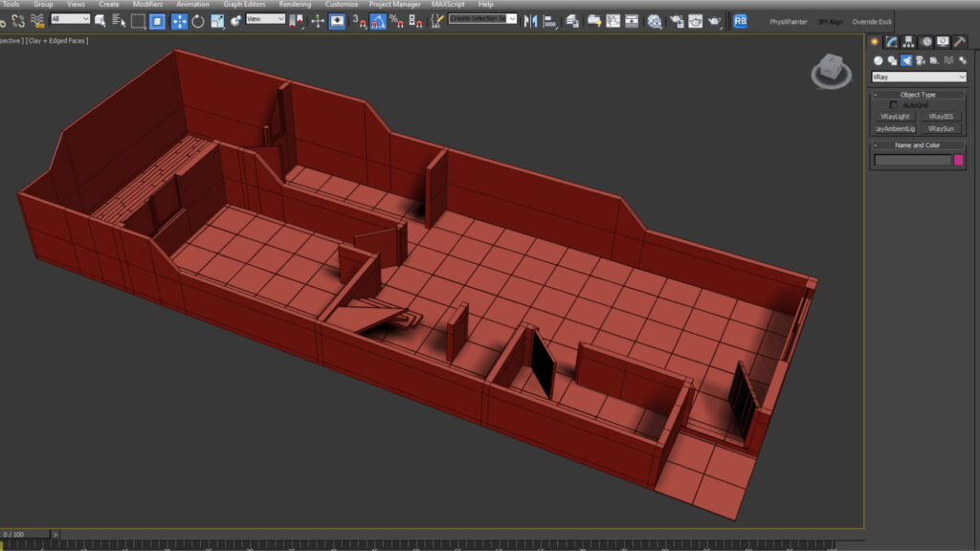Click the VRayAmbientLight button

coord(895,129)
